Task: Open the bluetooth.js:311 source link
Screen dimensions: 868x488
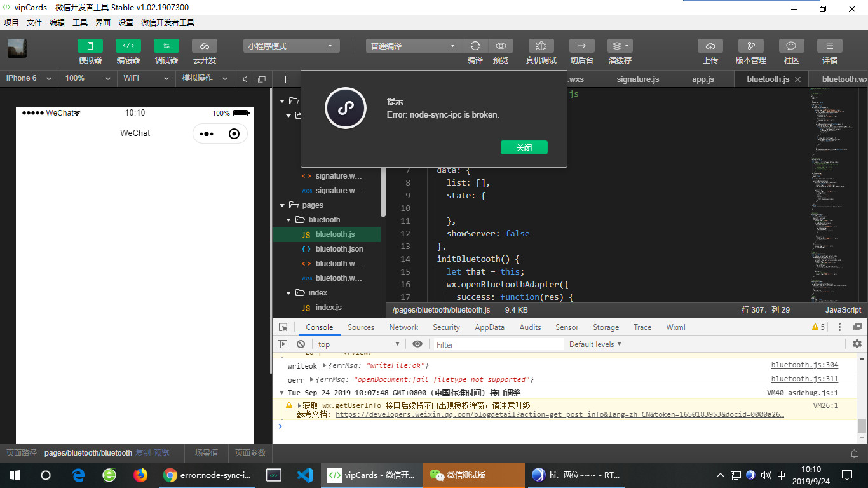Action: pos(804,379)
